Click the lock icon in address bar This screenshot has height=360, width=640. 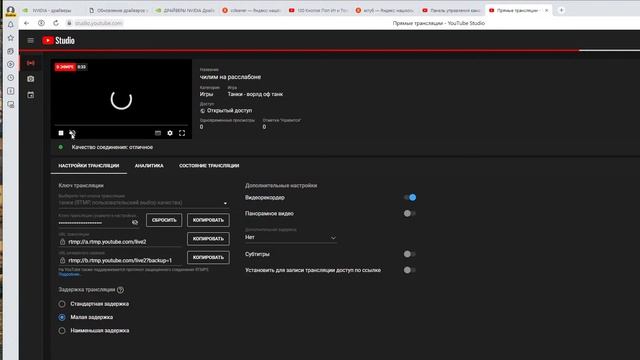pos(69,23)
